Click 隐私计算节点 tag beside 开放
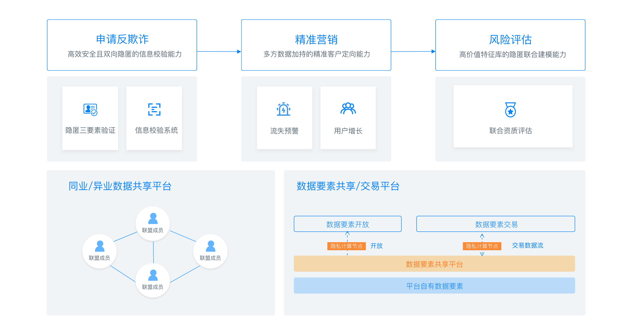The width and height of the screenshot is (644, 332). click(346, 246)
